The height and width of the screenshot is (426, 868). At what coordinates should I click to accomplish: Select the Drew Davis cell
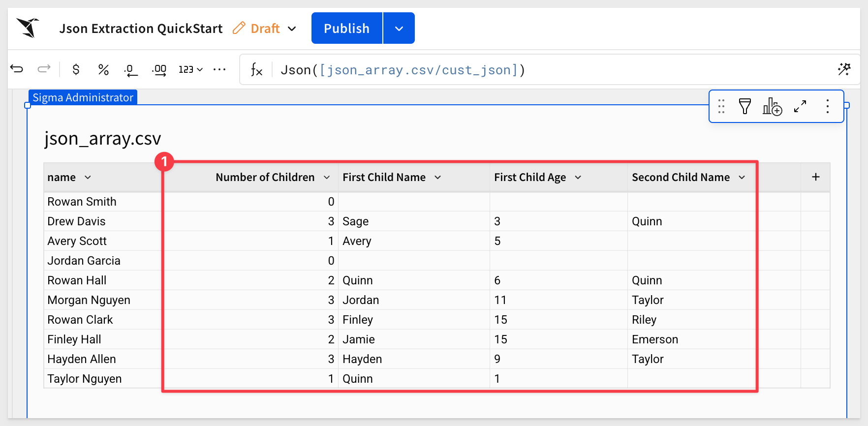pyautogui.click(x=103, y=221)
